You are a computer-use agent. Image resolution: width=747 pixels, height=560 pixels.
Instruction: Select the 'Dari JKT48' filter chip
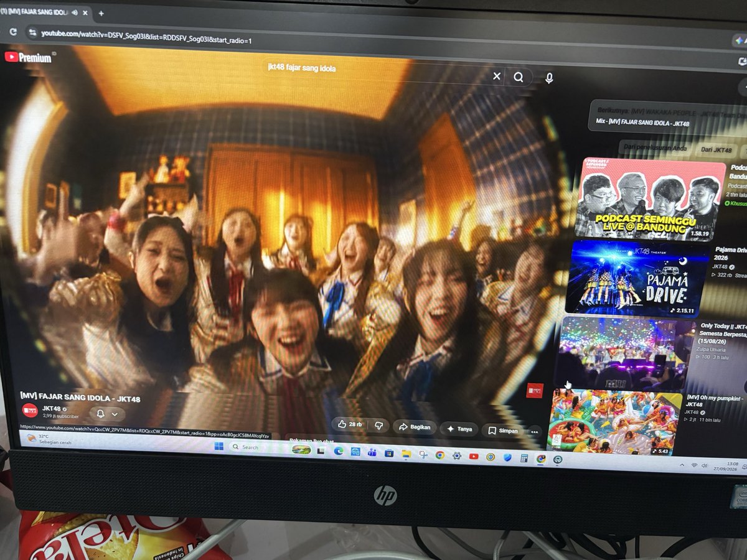[716, 150]
